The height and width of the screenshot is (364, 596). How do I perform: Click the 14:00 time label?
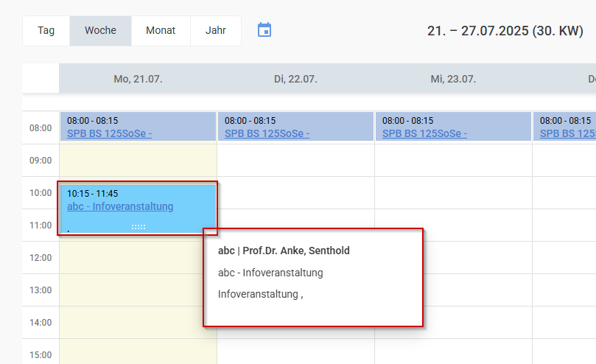(41, 323)
